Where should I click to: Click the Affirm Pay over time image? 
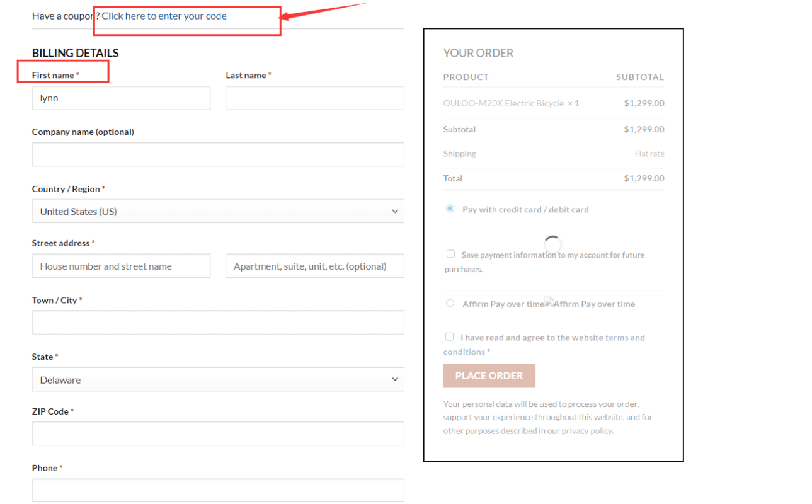coord(589,304)
